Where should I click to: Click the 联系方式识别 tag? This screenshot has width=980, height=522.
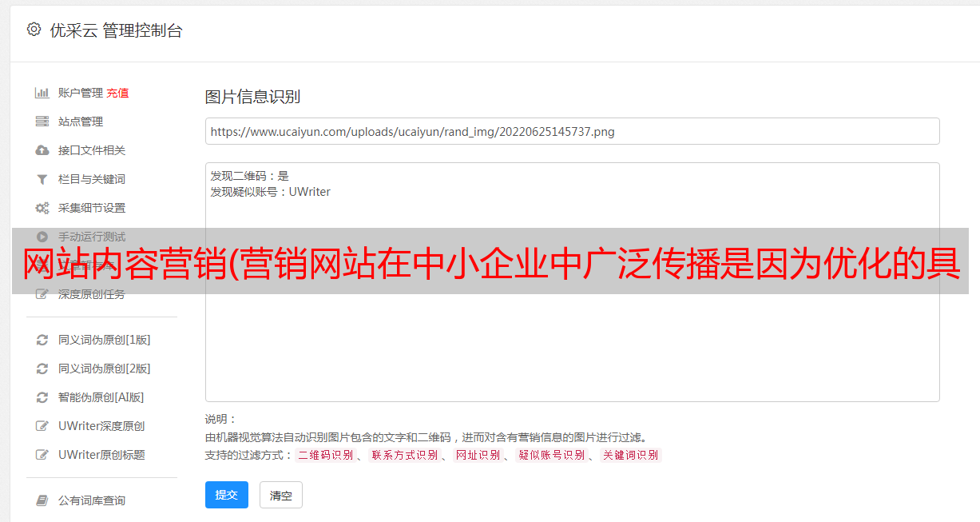405,455
